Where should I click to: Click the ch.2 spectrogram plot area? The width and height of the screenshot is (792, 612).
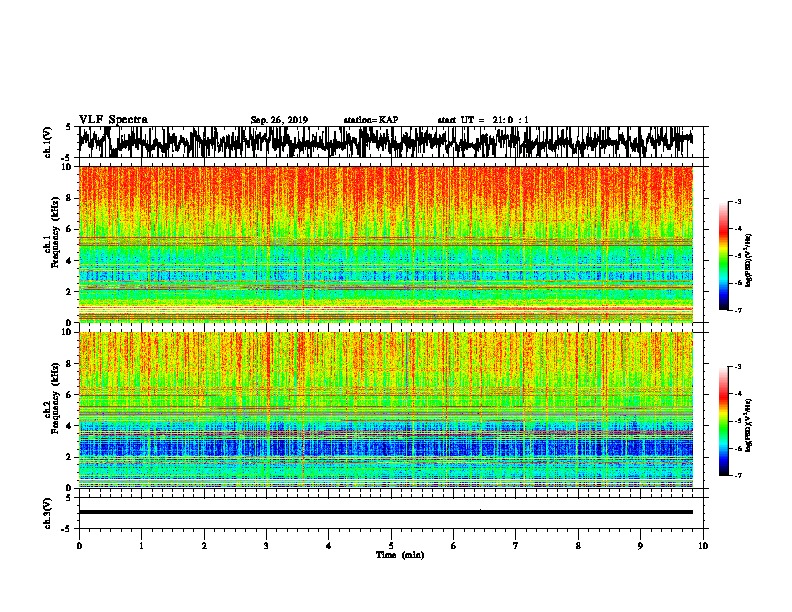(x=385, y=410)
